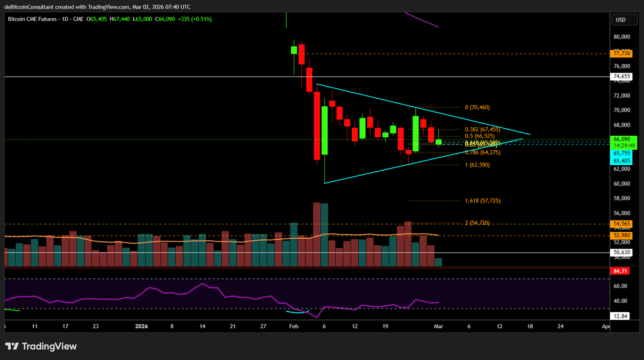Select the lower cyan triangle trendline
The height and width of the screenshot is (360, 644).
(x=423, y=161)
